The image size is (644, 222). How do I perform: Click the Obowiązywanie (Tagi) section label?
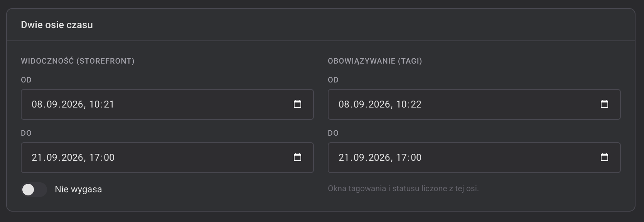point(375,61)
